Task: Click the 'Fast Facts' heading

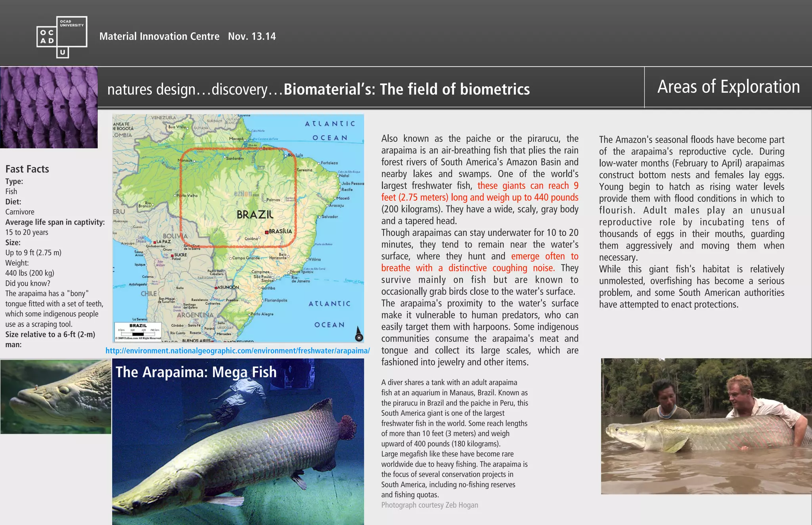Action: [27, 169]
